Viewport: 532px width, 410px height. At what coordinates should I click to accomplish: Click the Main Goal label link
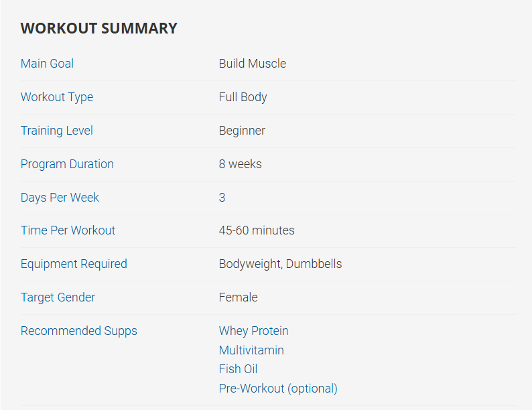tap(47, 64)
